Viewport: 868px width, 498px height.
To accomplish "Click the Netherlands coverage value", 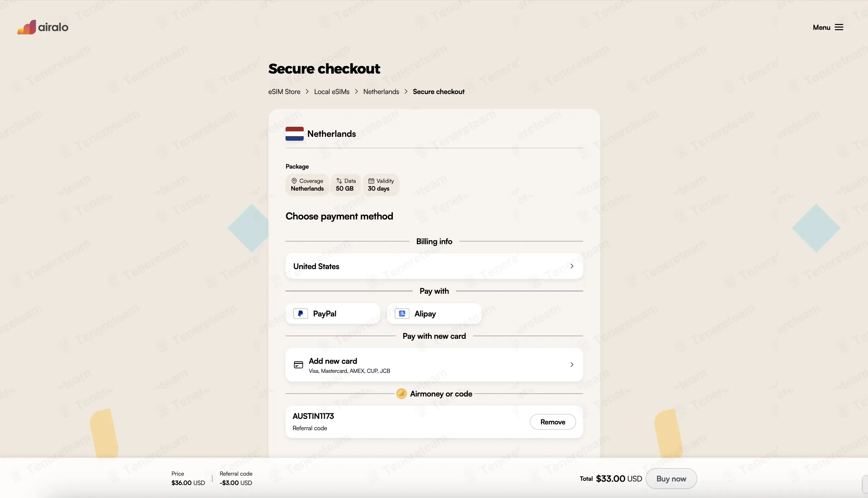I will point(307,188).
